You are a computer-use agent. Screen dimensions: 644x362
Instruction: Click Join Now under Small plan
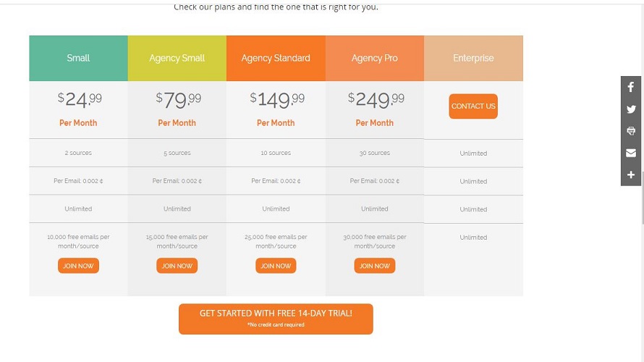coord(78,266)
